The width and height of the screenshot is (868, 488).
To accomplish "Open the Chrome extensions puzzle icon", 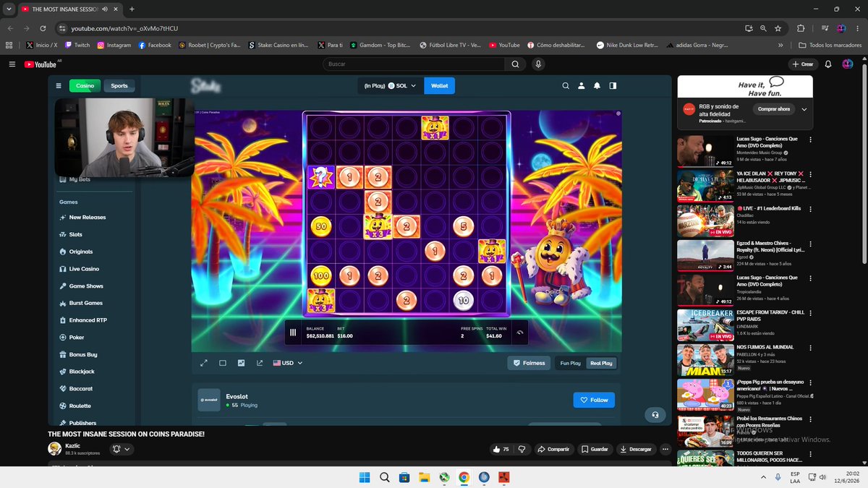I will click(x=801, y=28).
